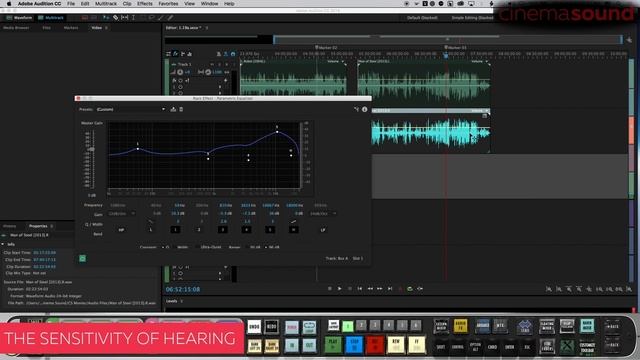Click the FF key in bottom toolbar

416,345
